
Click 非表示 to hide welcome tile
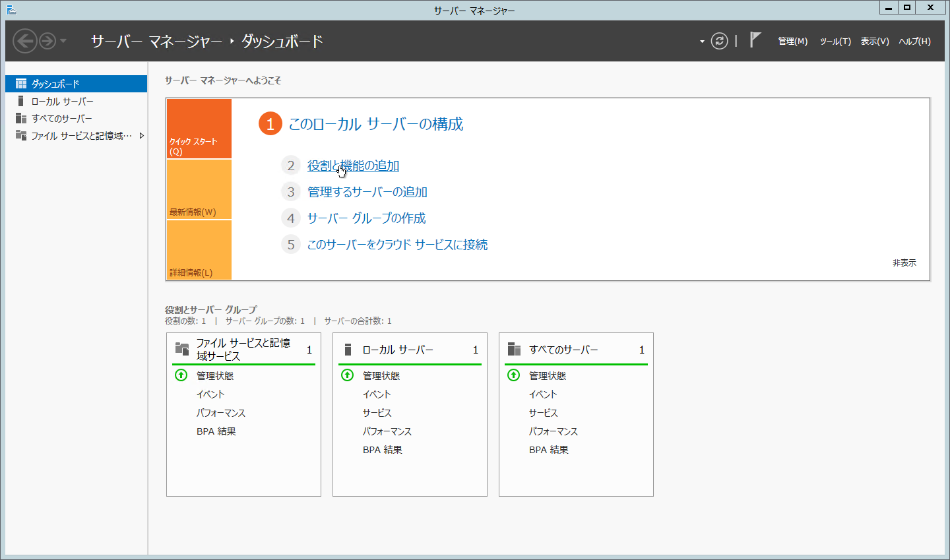[x=904, y=263]
